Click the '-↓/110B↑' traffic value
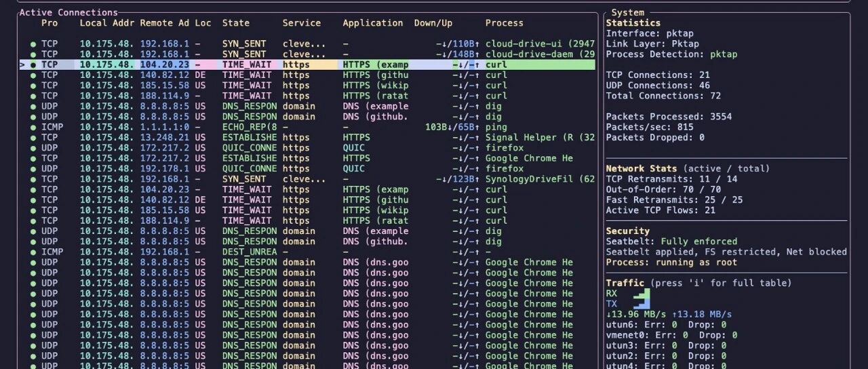This screenshot has height=369, width=868. pos(458,44)
